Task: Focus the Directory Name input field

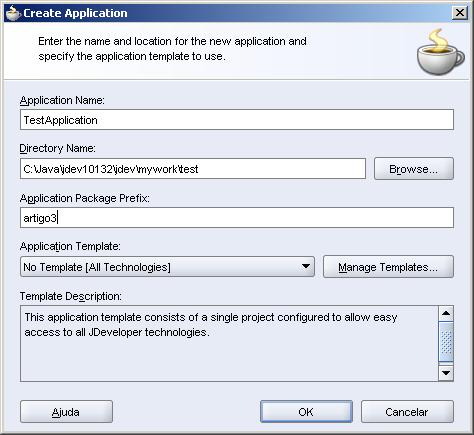Action: point(193,169)
